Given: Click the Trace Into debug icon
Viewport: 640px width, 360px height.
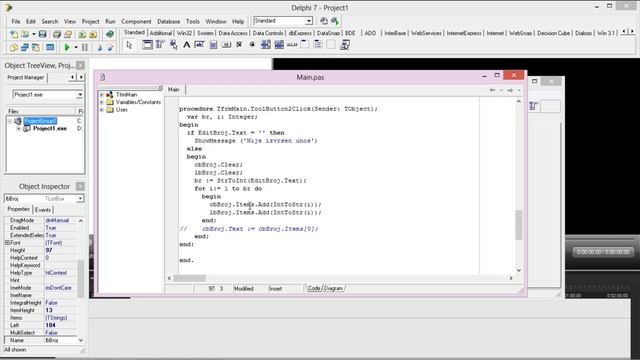Looking at the screenshot, I should click(x=100, y=47).
